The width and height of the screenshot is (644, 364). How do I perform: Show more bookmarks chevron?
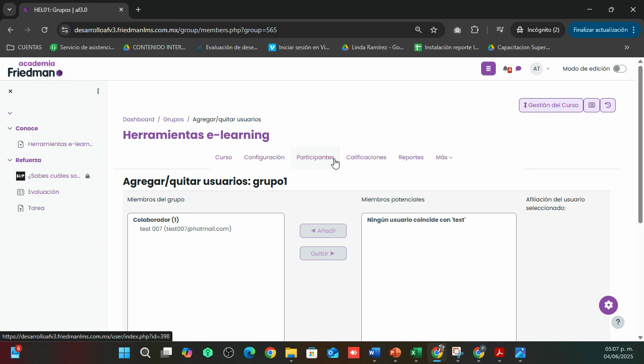coord(627,47)
